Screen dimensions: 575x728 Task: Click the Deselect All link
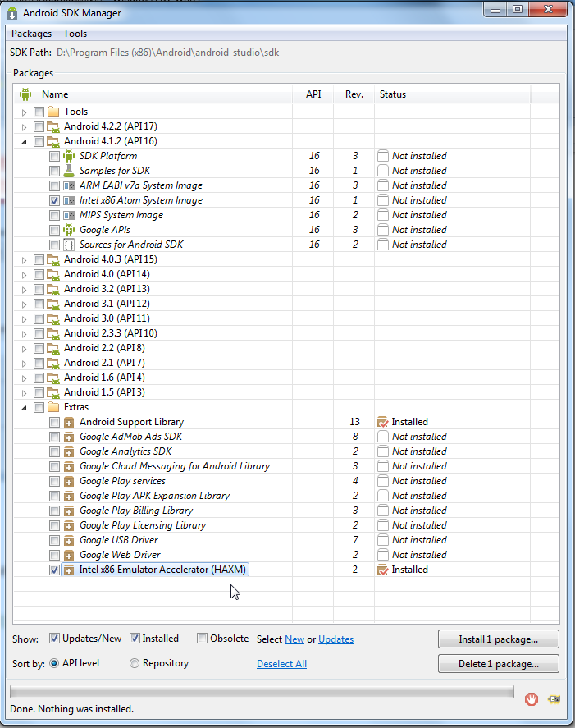(281, 664)
